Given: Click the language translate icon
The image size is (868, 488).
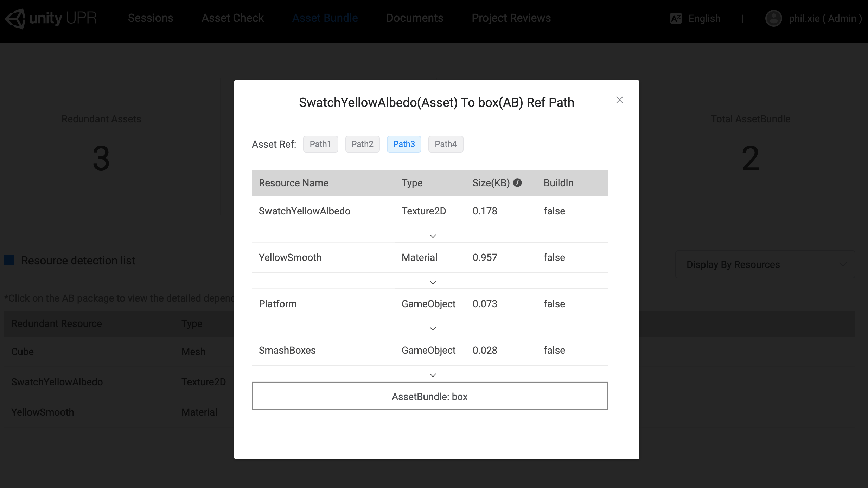Looking at the screenshot, I should (676, 18).
